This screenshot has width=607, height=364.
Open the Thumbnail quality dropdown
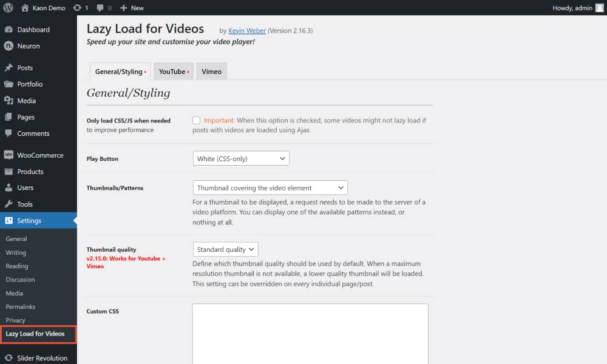click(x=225, y=249)
